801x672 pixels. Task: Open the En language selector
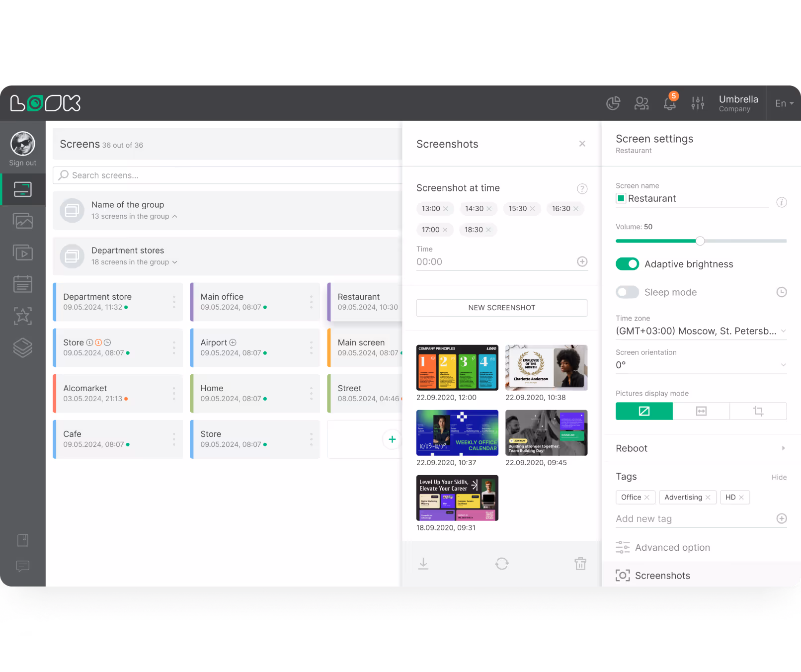click(x=784, y=103)
